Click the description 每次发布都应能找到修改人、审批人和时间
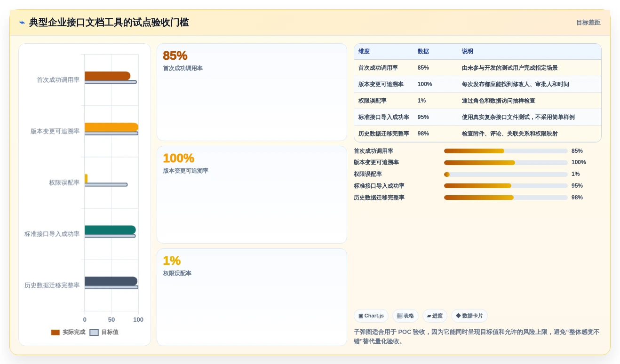The height and width of the screenshot is (364, 620). [x=516, y=84]
